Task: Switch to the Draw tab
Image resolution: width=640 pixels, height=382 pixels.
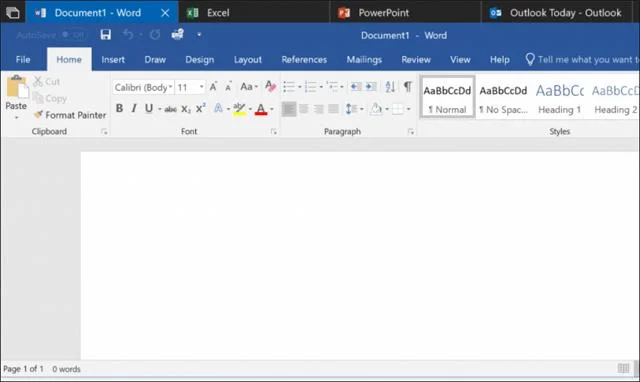Action: (155, 60)
